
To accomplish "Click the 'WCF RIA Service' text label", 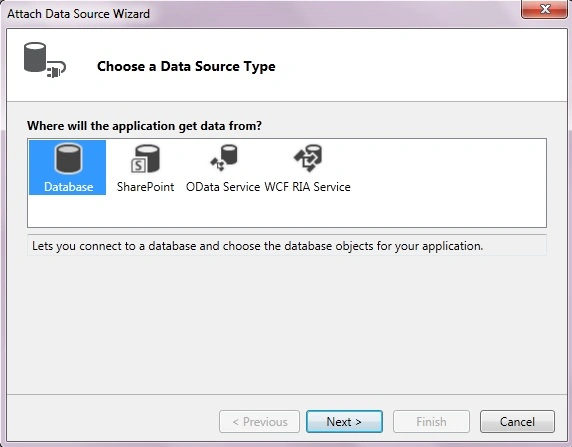I will point(308,187).
